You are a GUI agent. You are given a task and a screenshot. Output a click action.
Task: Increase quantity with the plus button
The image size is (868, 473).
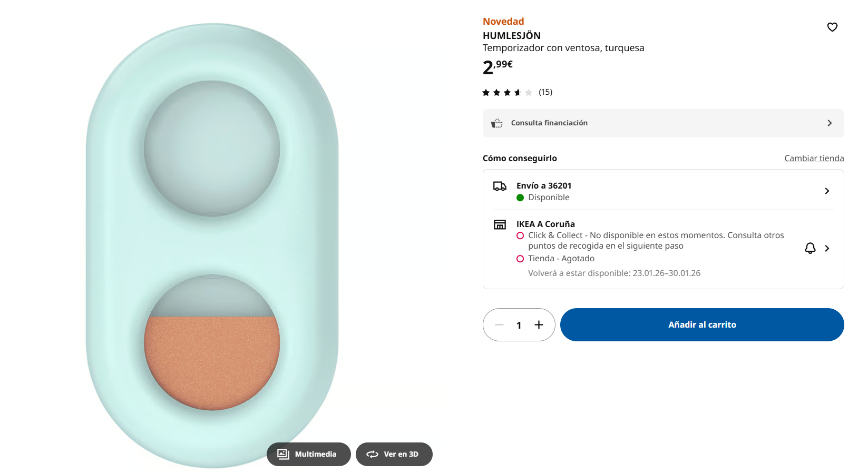(x=539, y=325)
